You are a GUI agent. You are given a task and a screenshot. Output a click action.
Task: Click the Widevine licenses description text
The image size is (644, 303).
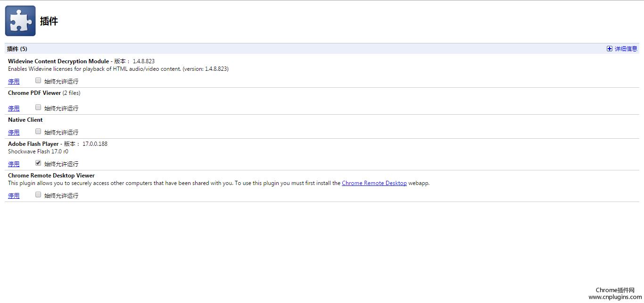point(118,69)
